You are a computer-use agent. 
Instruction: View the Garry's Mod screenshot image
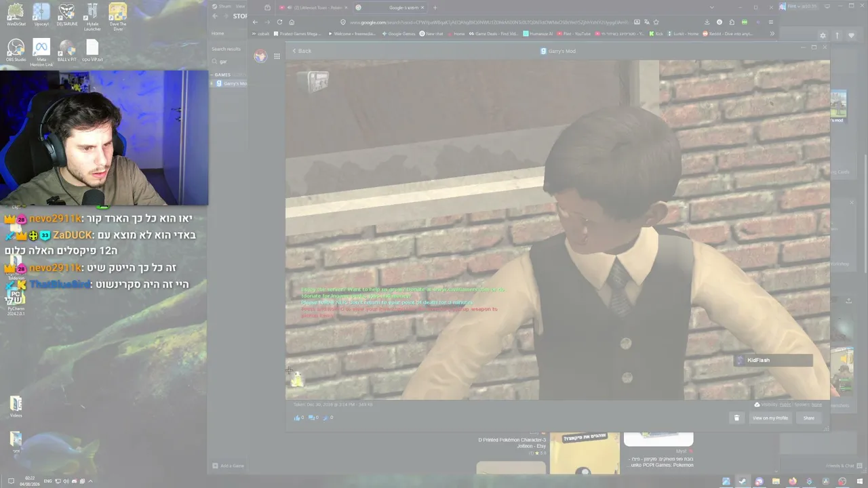557,230
